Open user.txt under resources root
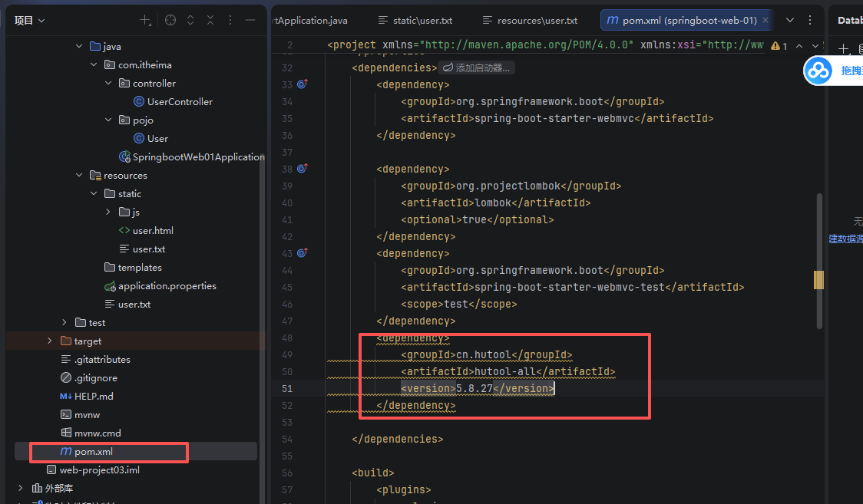Screen dimensions: 863x504 point(127,305)
